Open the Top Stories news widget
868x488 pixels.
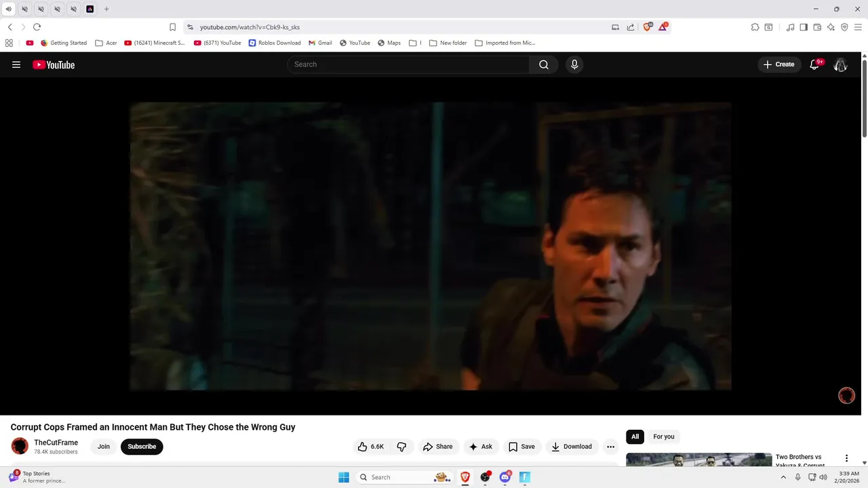[37, 477]
